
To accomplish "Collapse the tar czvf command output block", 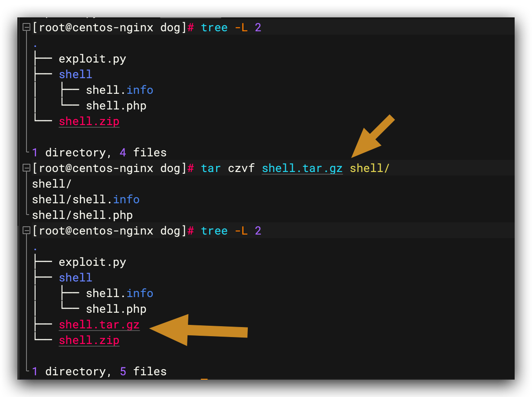I will [x=26, y=168].
